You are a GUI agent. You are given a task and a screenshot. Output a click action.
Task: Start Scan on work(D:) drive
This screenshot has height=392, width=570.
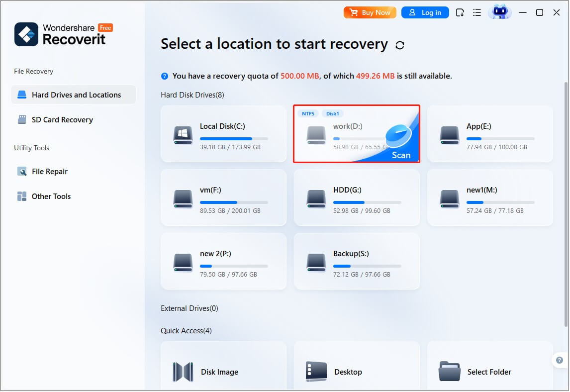click(400, 155)
